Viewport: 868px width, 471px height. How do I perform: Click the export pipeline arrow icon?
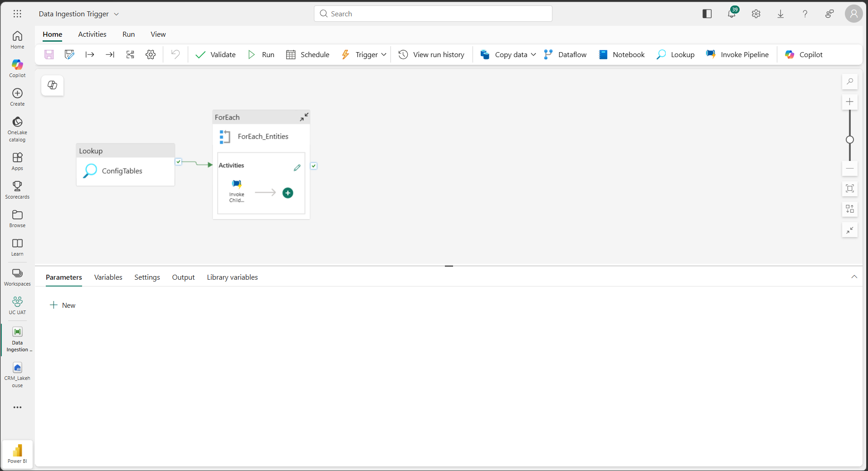point(90,54)
